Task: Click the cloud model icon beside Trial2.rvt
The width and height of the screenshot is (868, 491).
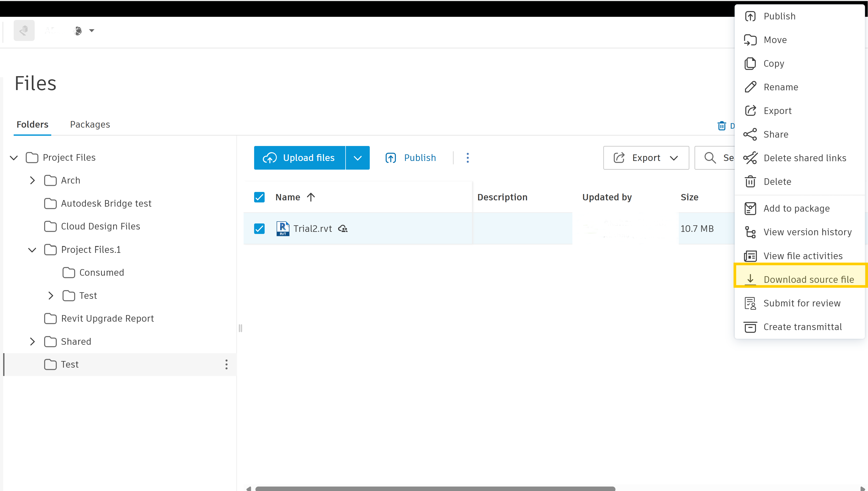Action: pos(343,229)
